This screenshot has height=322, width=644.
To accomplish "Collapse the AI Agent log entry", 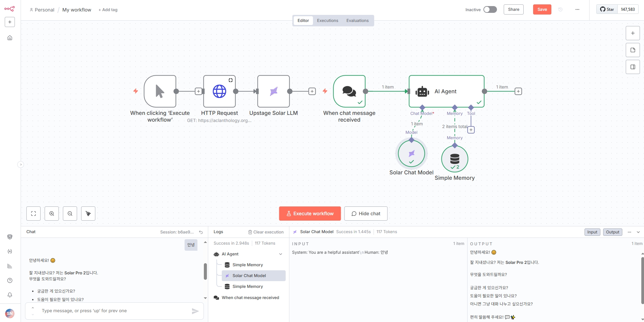I will pos(281,254).
